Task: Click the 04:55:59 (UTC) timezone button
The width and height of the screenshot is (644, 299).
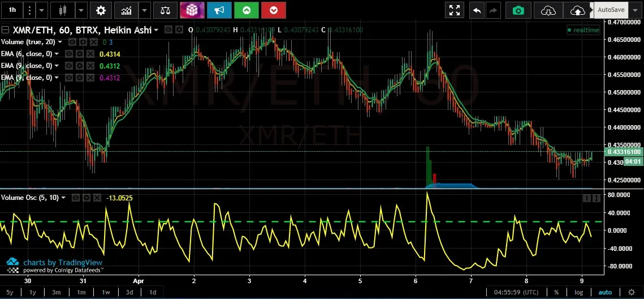Action: (516, 292)
